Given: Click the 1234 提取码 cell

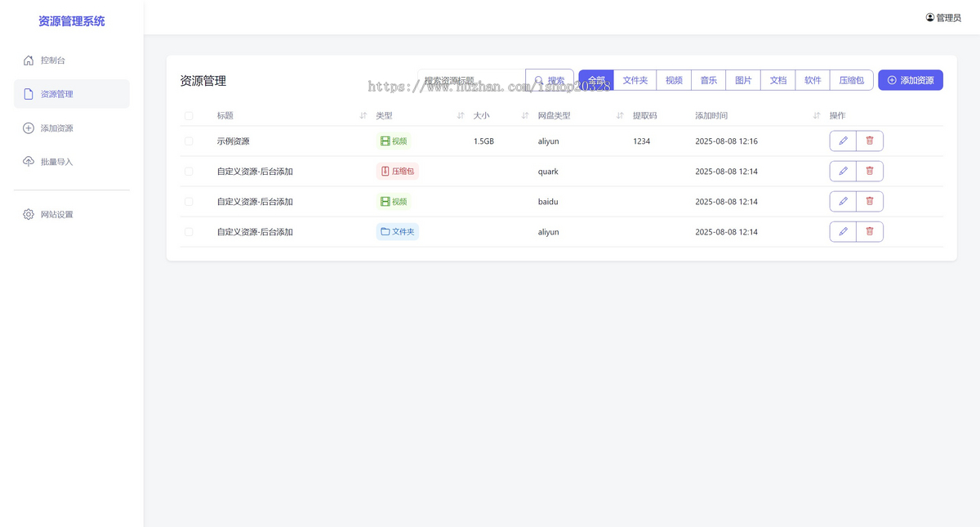Looking at the screenshot, I should click(x=642, y=141).
